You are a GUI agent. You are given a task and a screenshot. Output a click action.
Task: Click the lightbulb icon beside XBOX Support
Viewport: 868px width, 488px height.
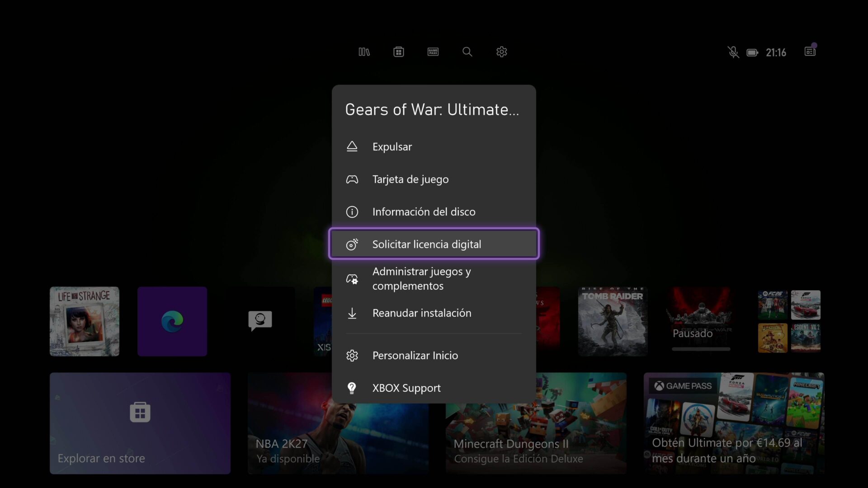click(352, 388)
